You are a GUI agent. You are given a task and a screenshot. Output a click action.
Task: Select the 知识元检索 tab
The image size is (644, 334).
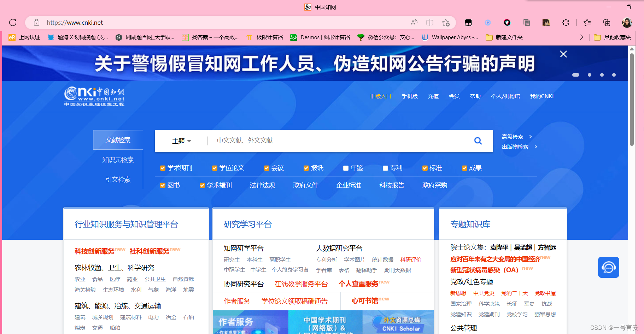(118, 160)
